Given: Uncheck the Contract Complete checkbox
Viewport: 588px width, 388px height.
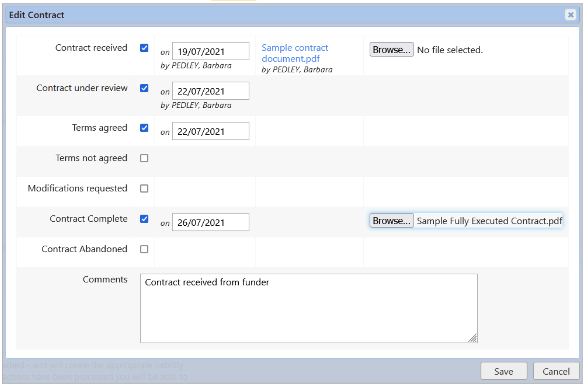Looking at the screenshot, I should tap(144, 219).
